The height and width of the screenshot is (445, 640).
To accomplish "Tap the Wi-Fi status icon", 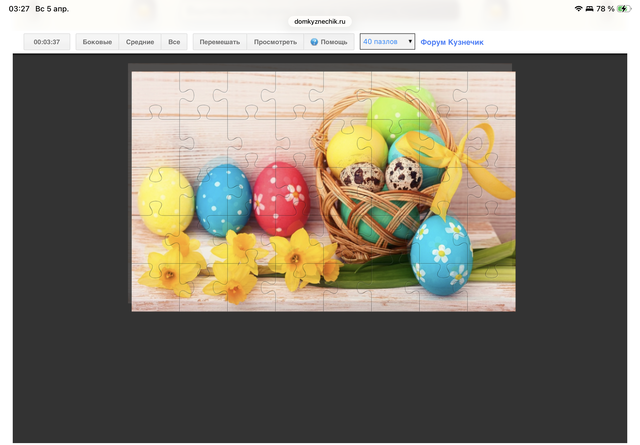I will click(578, 8).
